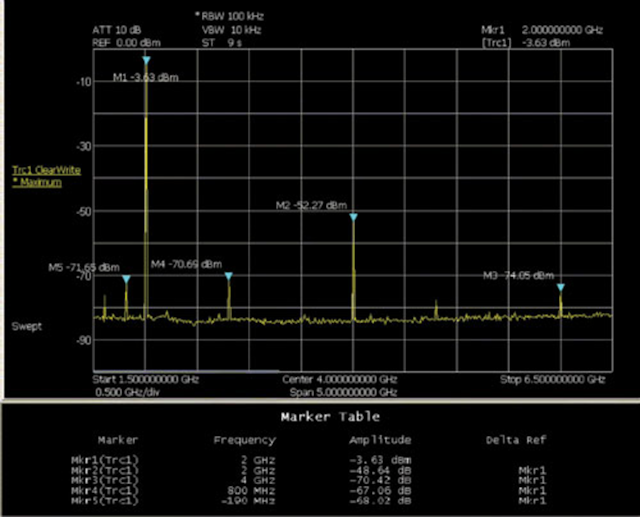Click the Mkr1 2.000000000 GHz readout
The width and height of the screenshot is (640, 517).
[542, 30]
